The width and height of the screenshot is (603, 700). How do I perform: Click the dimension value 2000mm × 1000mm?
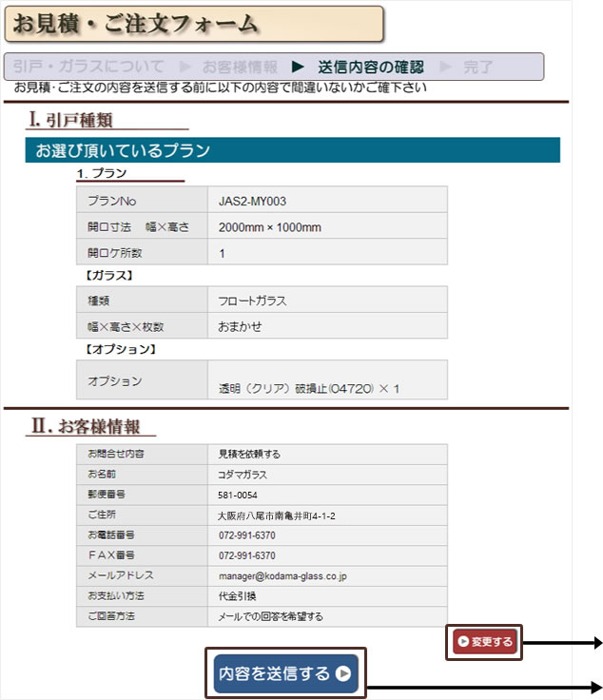(x=269, y=227)
